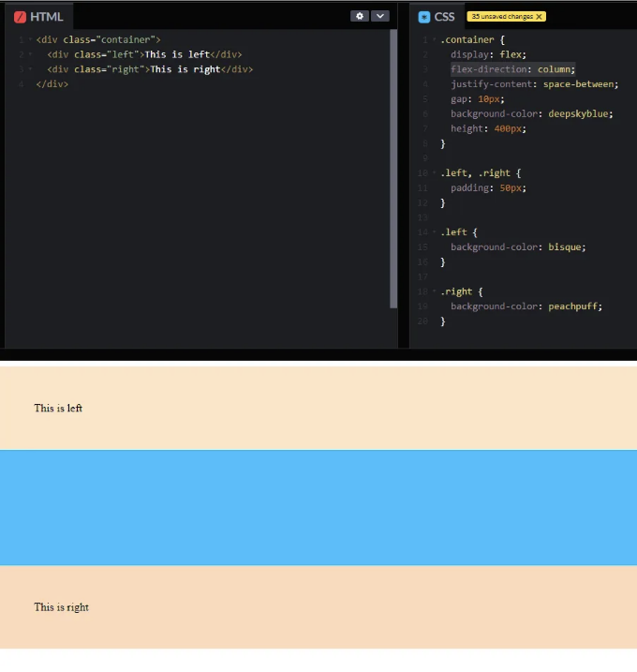Fold the .right CSS rule block
The height and width of the screenshot is (672, 637).
(x=434, y=291)
